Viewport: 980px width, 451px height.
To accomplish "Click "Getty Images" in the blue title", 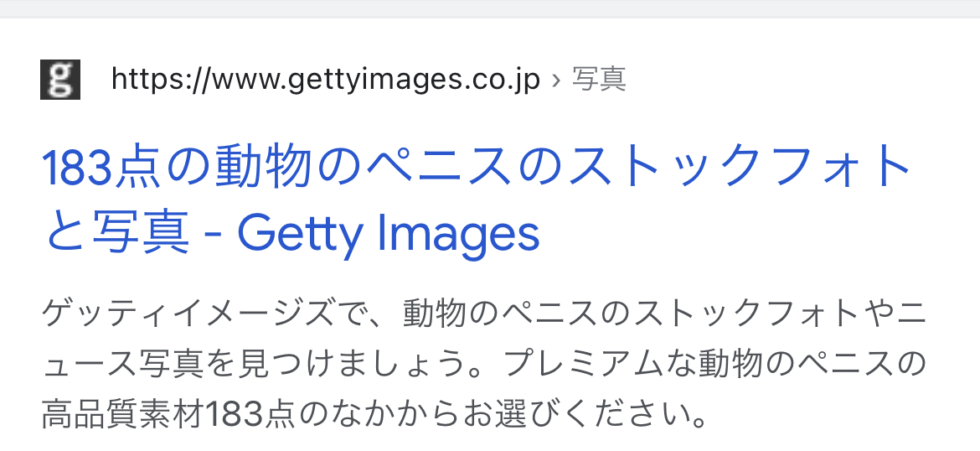I will point(388,233).
